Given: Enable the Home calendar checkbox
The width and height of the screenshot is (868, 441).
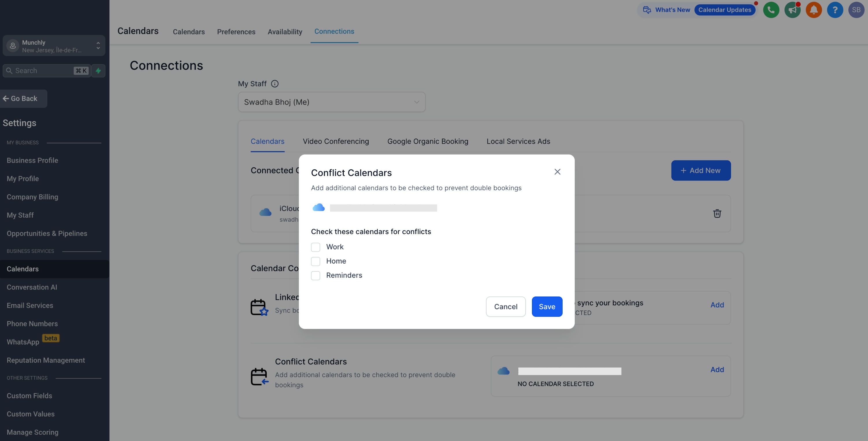Looking at the screenshot, I should click(x=316, y=261).
